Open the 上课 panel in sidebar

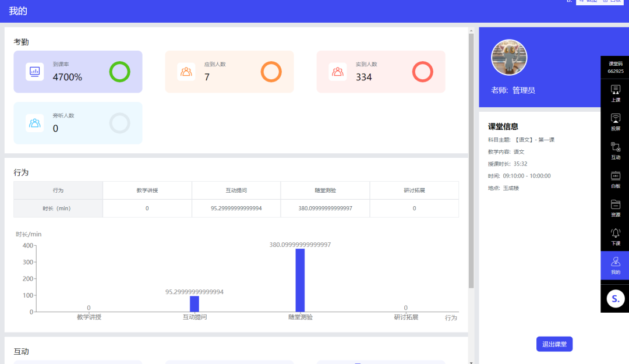pyautogui.click(x=615, y=93)
